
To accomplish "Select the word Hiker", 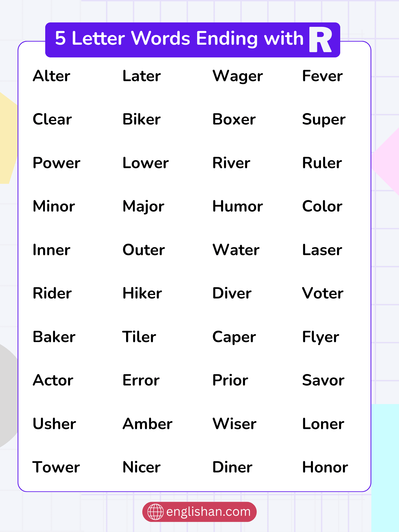I will point(142,293).
